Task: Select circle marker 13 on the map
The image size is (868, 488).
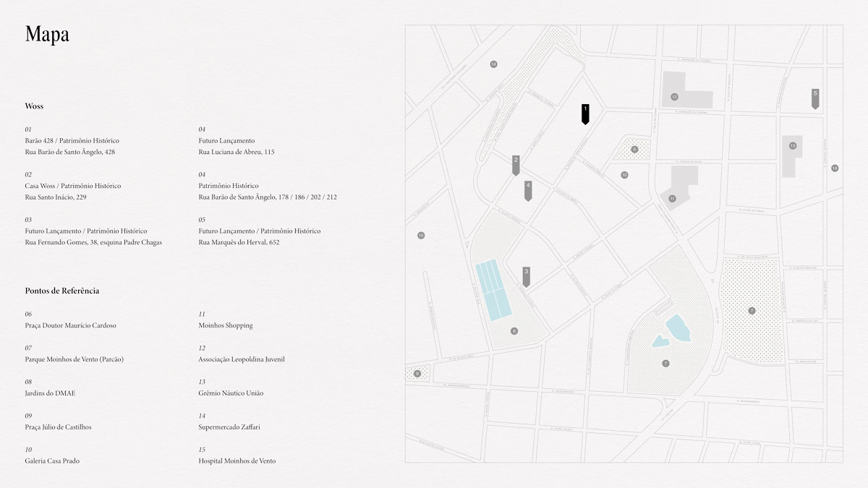Action: (x=793, y=146)
